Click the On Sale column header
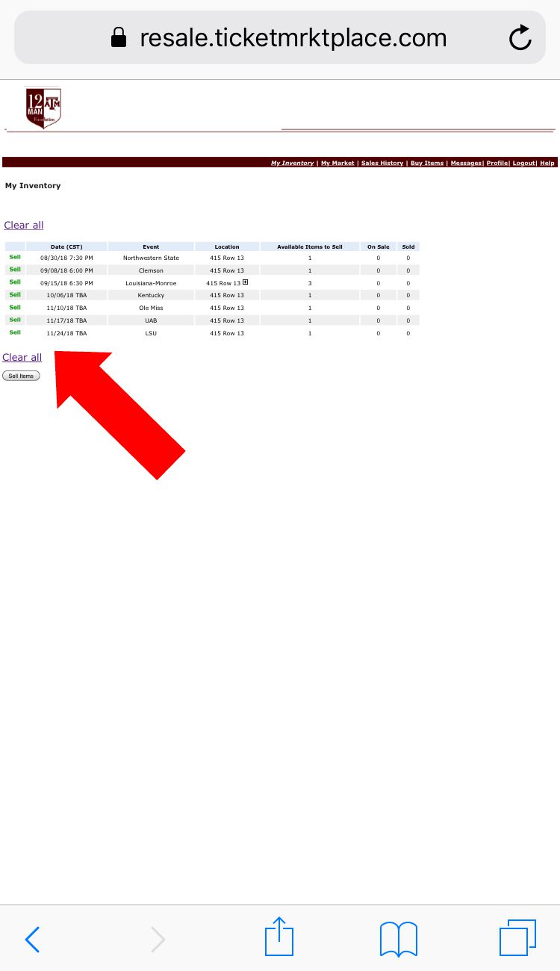 tap(379, 246)
